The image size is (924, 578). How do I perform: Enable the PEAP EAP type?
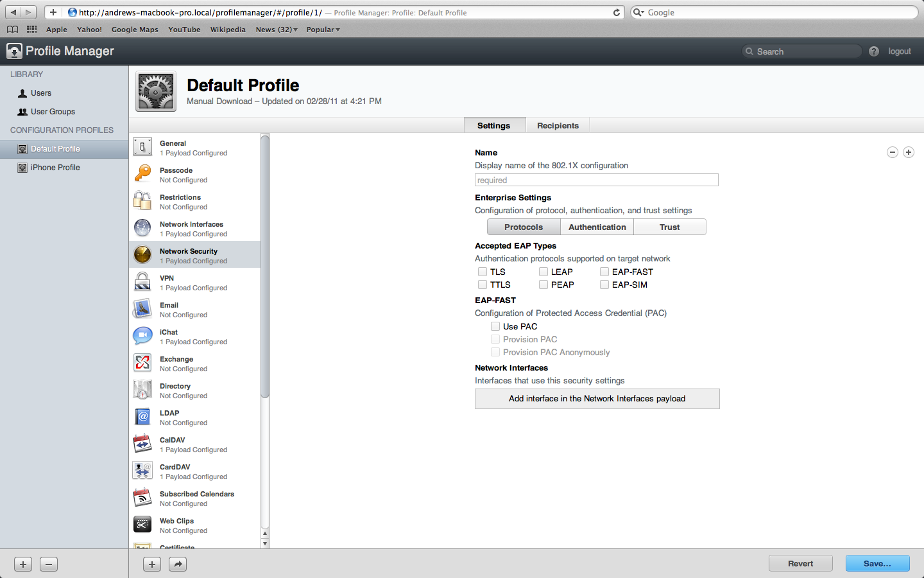543,285
